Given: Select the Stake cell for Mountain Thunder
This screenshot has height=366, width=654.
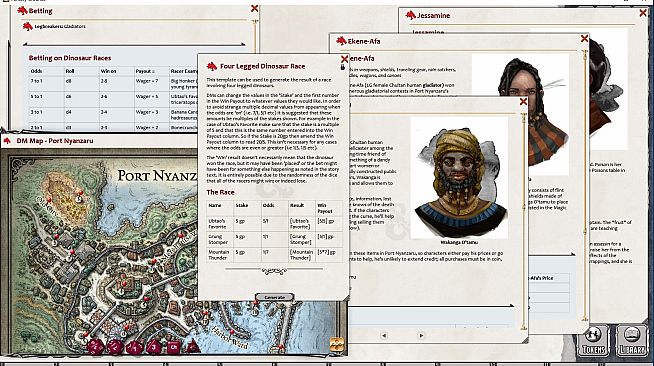Looking at the screenshot, I should click(247, 255).
